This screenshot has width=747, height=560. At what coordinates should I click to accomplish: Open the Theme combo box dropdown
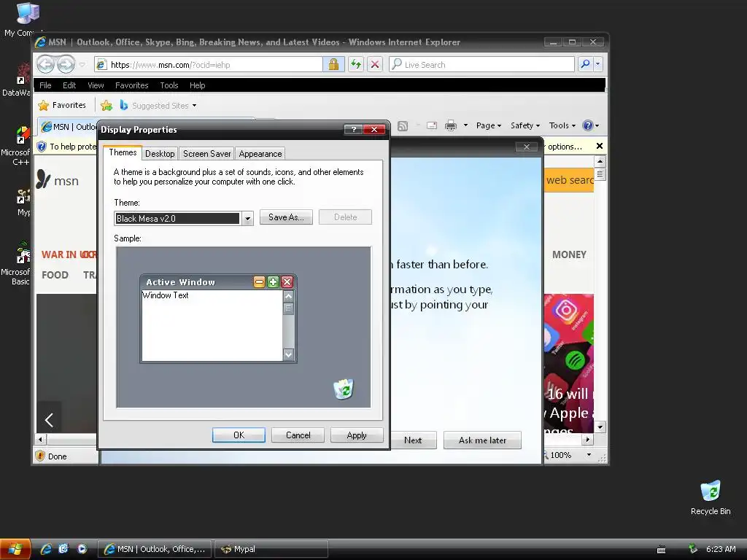click(x=247, y=219)
